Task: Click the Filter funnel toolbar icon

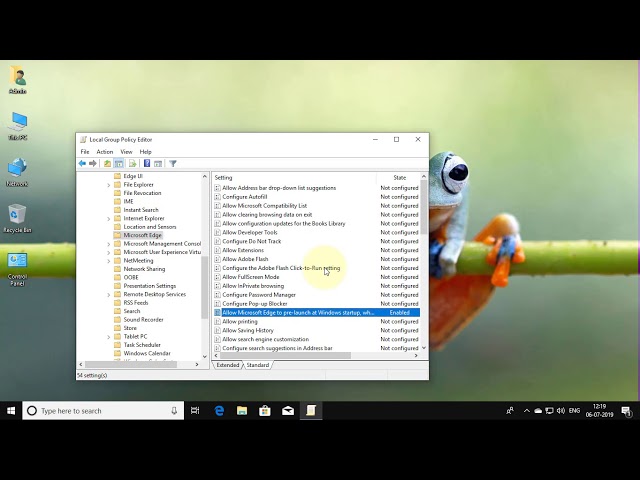Action: (x=173, y=164)
